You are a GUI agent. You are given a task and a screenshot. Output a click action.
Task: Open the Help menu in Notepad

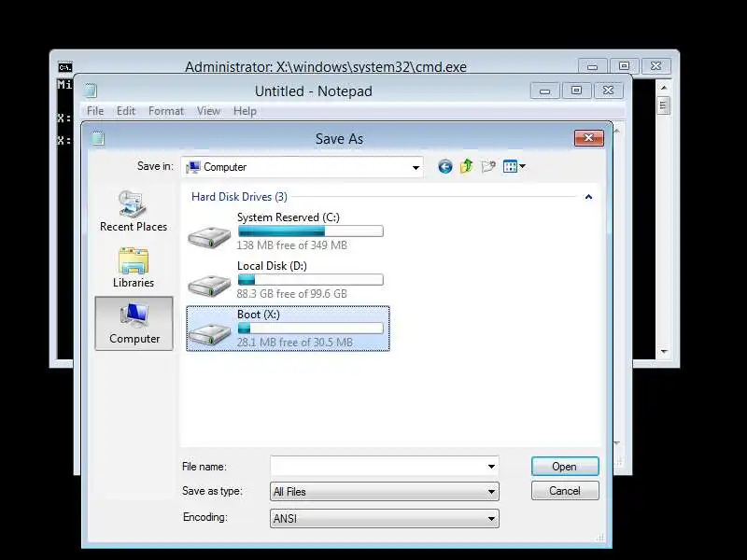coord(245,111)
